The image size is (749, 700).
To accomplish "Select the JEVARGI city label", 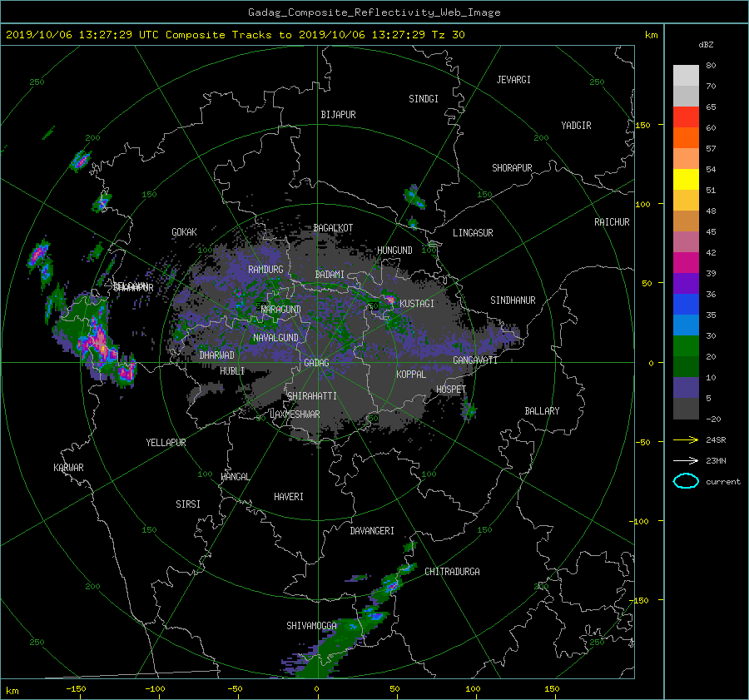I will [513, 80].
